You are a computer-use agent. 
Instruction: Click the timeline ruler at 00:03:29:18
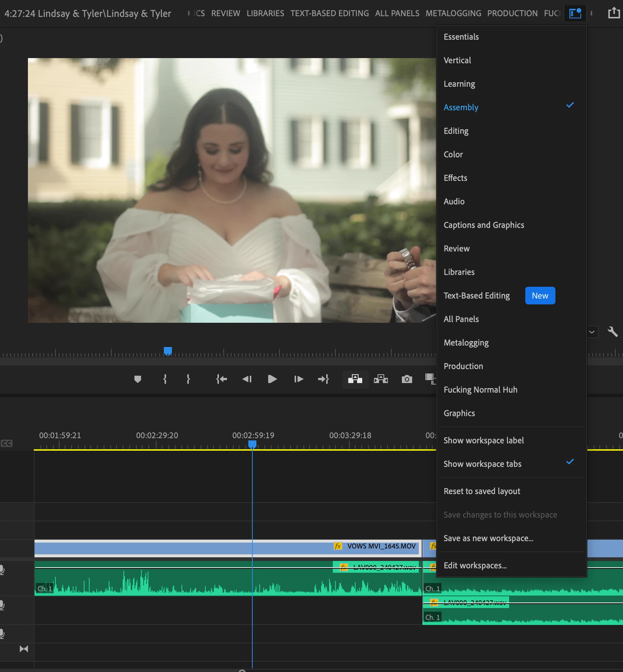click(x=350, y=436)
